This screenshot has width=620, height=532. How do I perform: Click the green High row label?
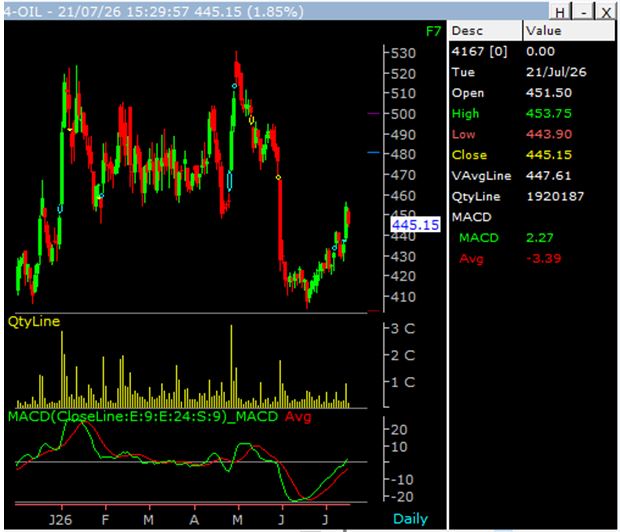tap(465, 114)
